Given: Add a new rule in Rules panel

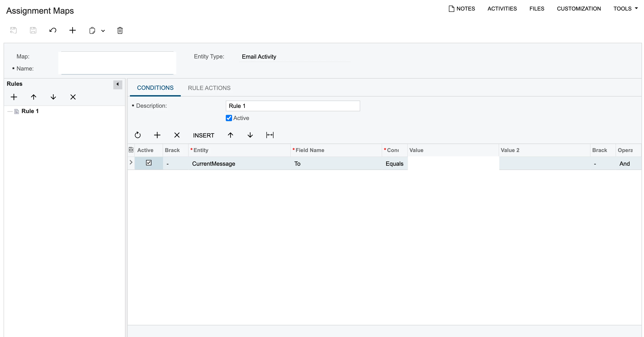Looking at the screenshot, I should click(x=14, y=97).
